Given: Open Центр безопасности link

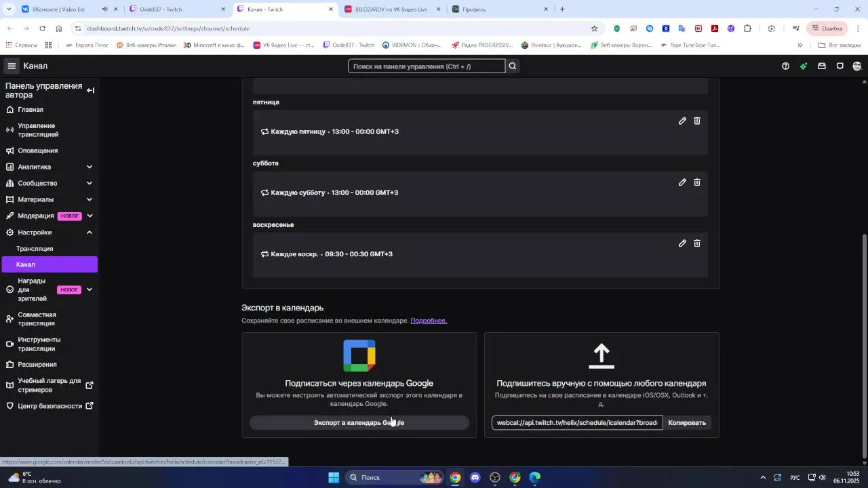Looking at the screenshot, I should (49, 406).
